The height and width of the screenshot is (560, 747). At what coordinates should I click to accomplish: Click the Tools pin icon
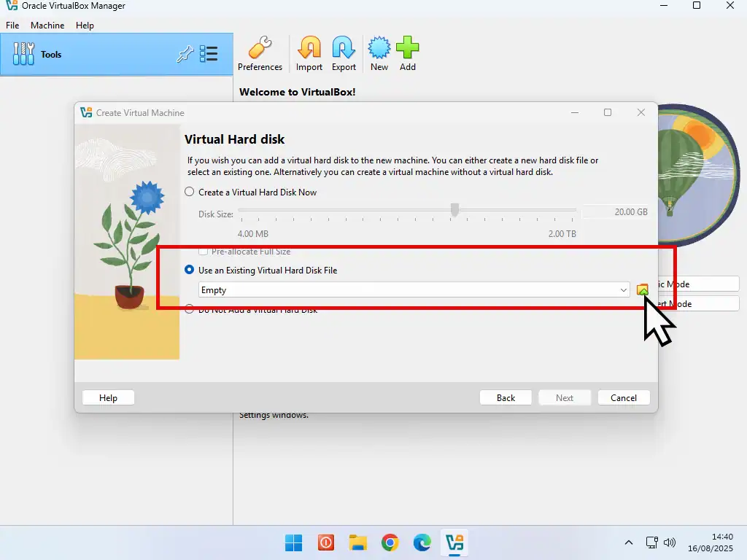point(185,54)
